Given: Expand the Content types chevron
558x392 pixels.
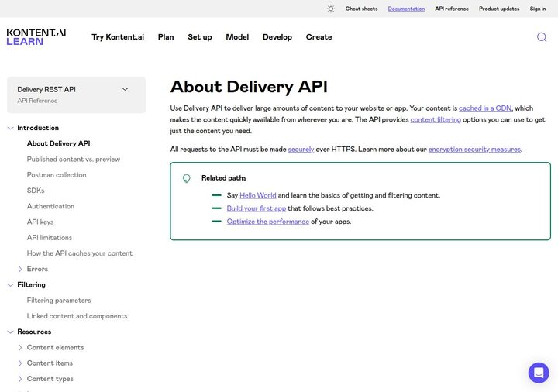Looking at the screenshot, I should [20, 379].
